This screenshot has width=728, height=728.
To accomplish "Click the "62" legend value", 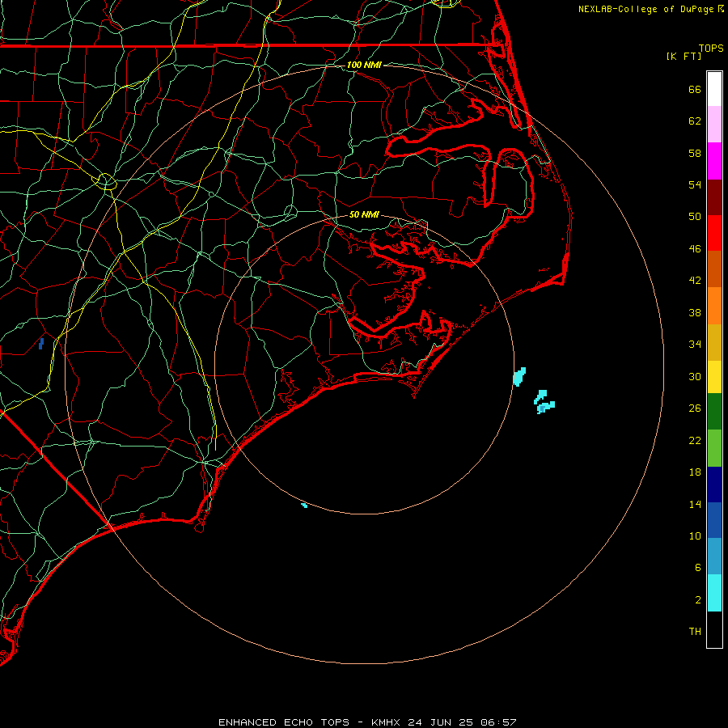I will [x=695, y=121].
